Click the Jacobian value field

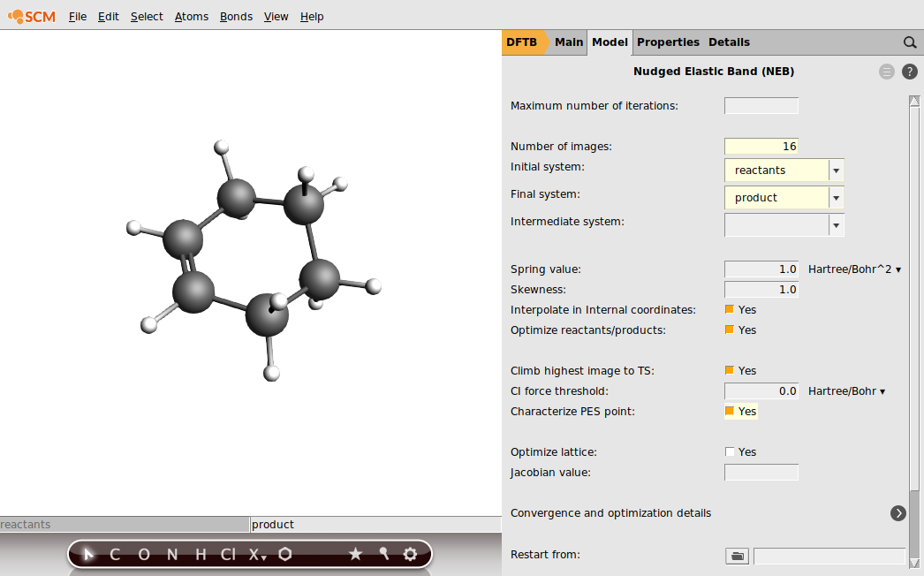(761, 473)
